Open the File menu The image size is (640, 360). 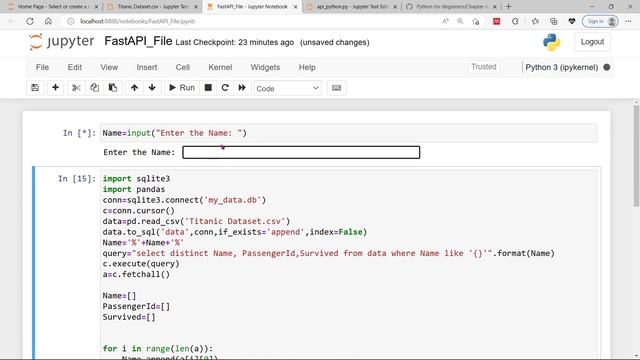point(42,67)
